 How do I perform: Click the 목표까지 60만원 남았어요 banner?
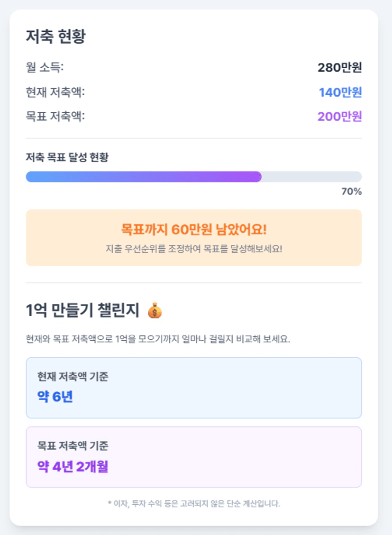[x=194, y=238]
